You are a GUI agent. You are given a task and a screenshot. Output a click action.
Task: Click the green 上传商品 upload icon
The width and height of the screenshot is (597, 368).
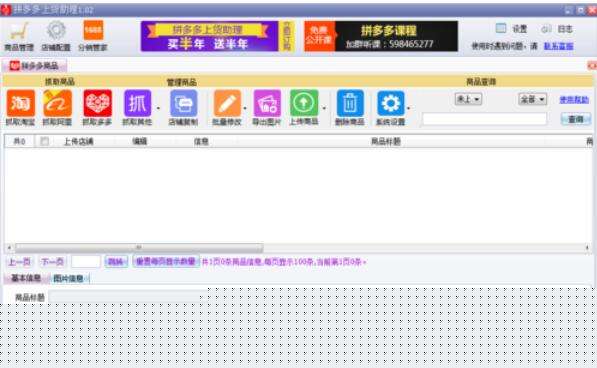(304, 103)
